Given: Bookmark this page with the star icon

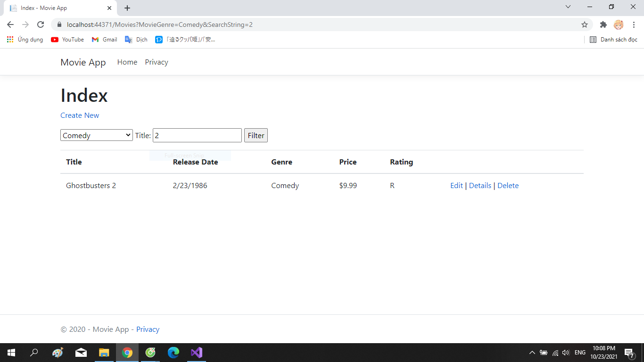Looking at the screenshot, I should pos(585,25).
